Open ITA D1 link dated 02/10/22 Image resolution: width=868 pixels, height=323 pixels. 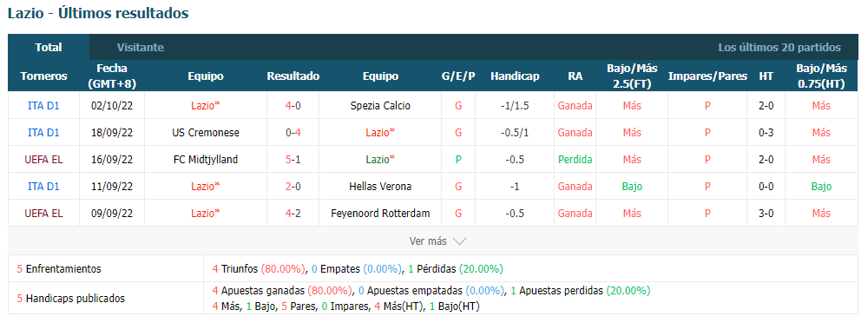[x=43, y=105]
